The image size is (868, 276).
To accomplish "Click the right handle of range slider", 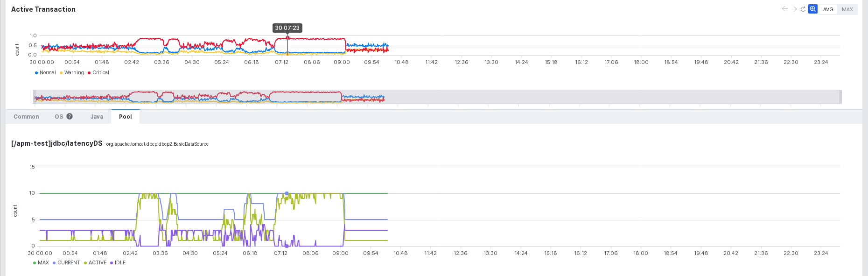I will point(840,97).
